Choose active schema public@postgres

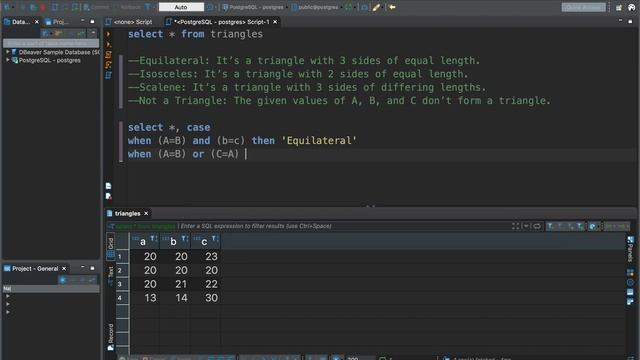click(315, 7)
